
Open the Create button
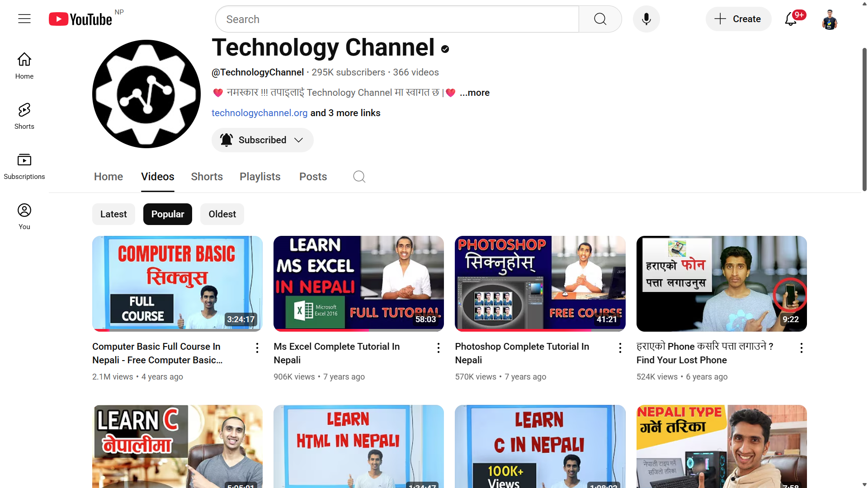738,19
